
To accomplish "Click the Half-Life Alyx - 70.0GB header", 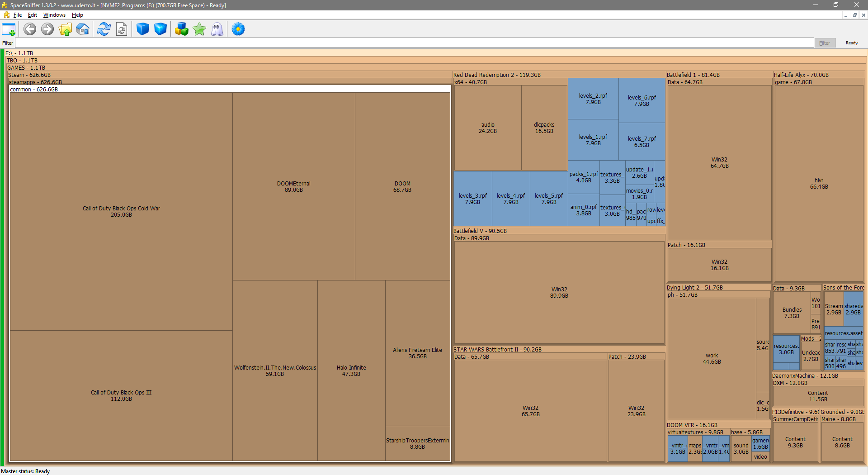I will point(819,75).
